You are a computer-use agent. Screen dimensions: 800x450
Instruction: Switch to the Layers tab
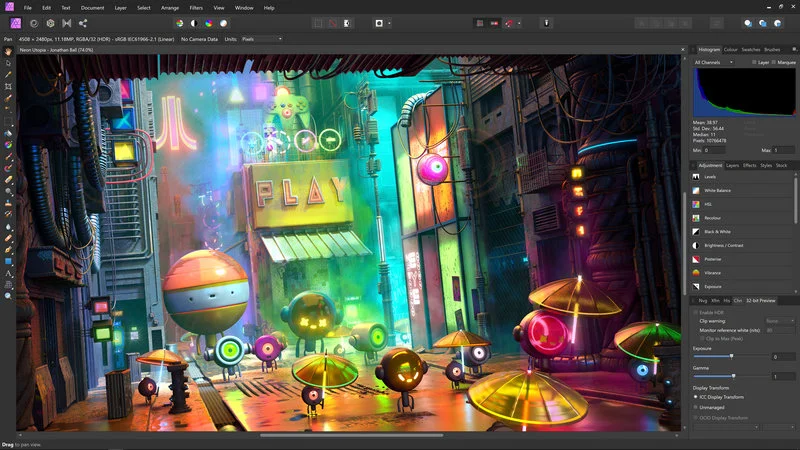pyautogui.click(x=732, y=165)
